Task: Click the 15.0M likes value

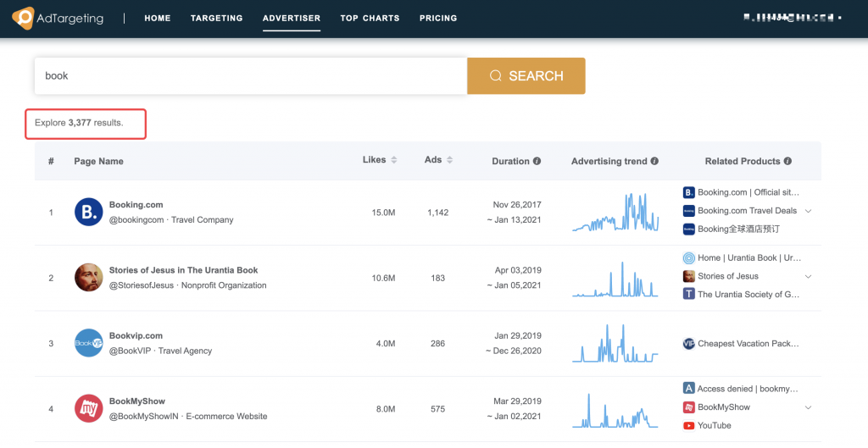Action: pyautogui.click(x=384, y=213)
